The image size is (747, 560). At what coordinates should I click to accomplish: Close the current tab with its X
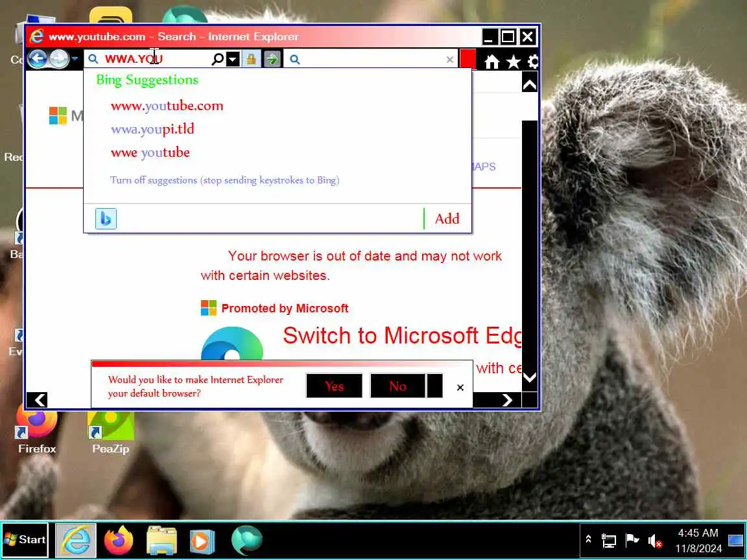(450, 60)
